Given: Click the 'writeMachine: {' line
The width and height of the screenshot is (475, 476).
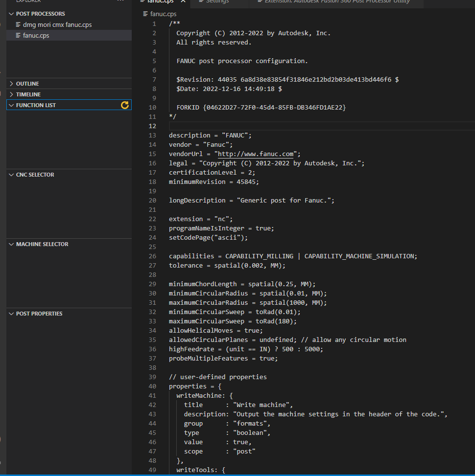Looking at the screenshot, I should tap(205, 396).
